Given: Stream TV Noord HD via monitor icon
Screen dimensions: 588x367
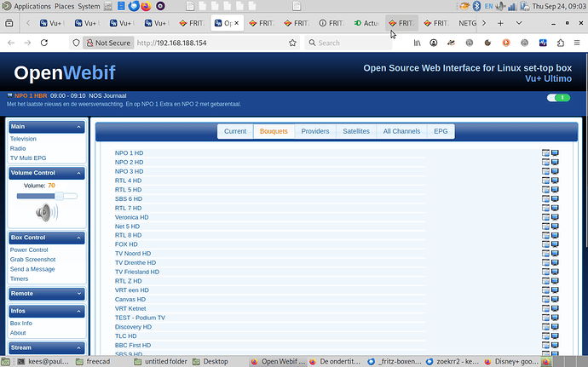Looking at the screenshot, I should 555,254.
